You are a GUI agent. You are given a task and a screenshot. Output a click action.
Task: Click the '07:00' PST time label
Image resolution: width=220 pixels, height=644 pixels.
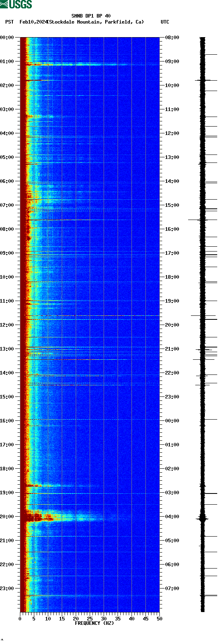point(7,205)
